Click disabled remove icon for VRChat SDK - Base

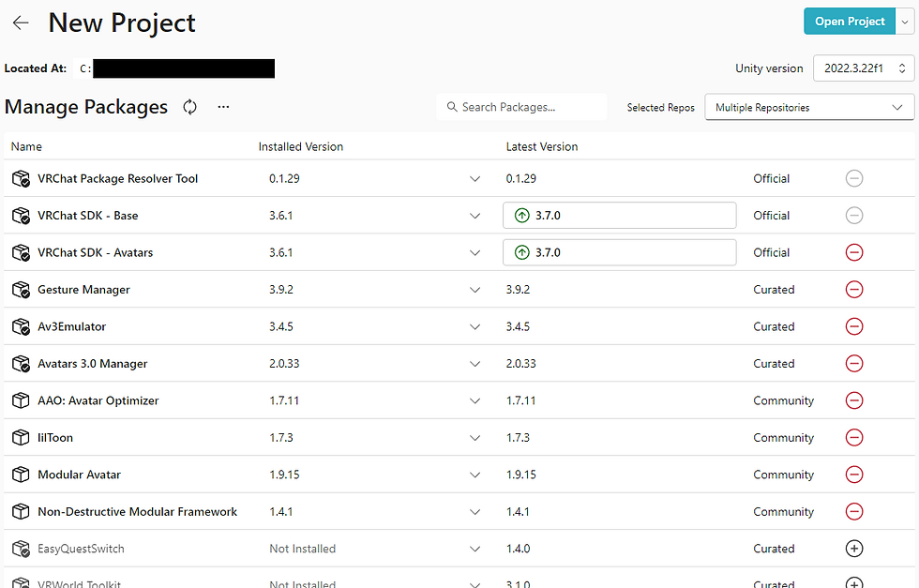click(854, 215)
